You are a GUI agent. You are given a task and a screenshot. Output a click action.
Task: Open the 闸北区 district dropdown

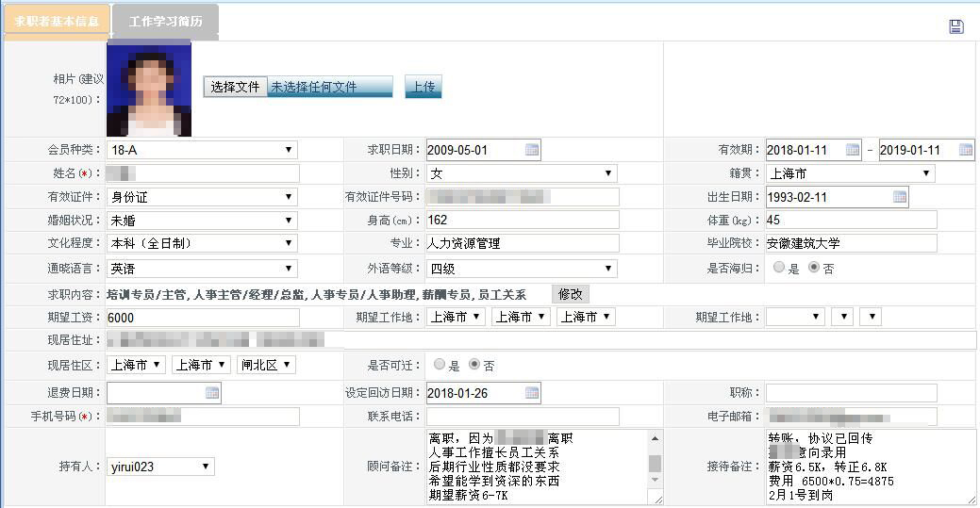[266, 365]
